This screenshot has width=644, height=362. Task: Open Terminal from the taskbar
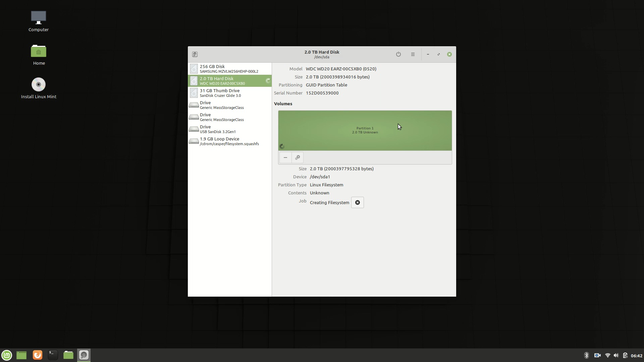click(53, 355)
